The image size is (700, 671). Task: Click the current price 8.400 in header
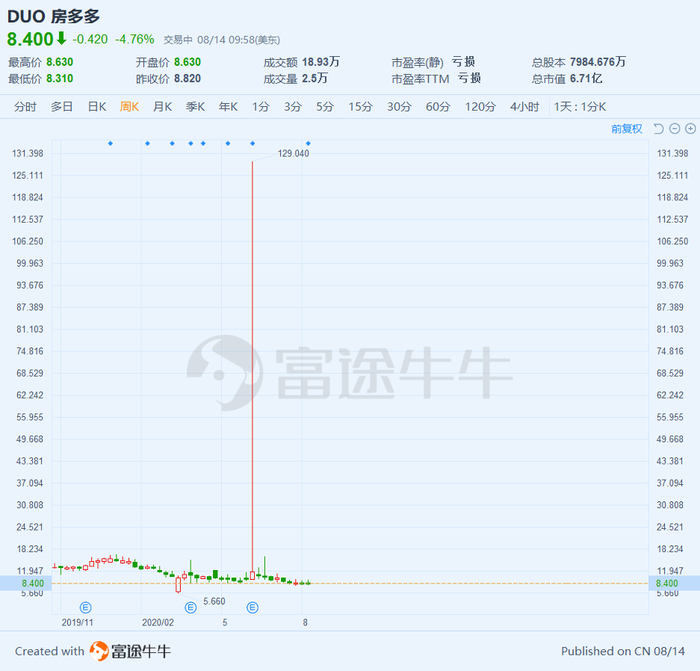(x=30, y=39)
